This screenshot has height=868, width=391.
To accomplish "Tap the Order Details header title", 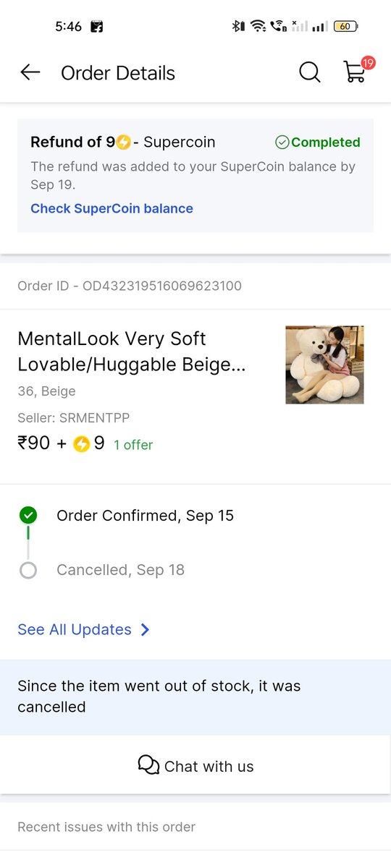I will click(x=118, y=73).
